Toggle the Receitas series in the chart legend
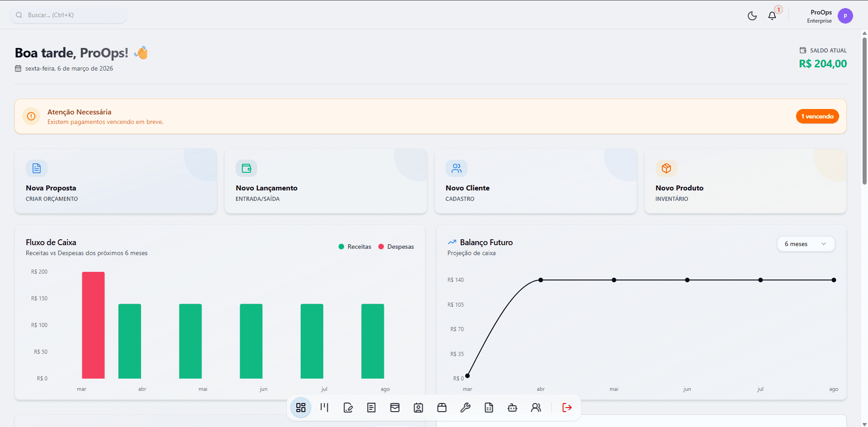This screenshot has width=868, height=427. coord(354,247)
